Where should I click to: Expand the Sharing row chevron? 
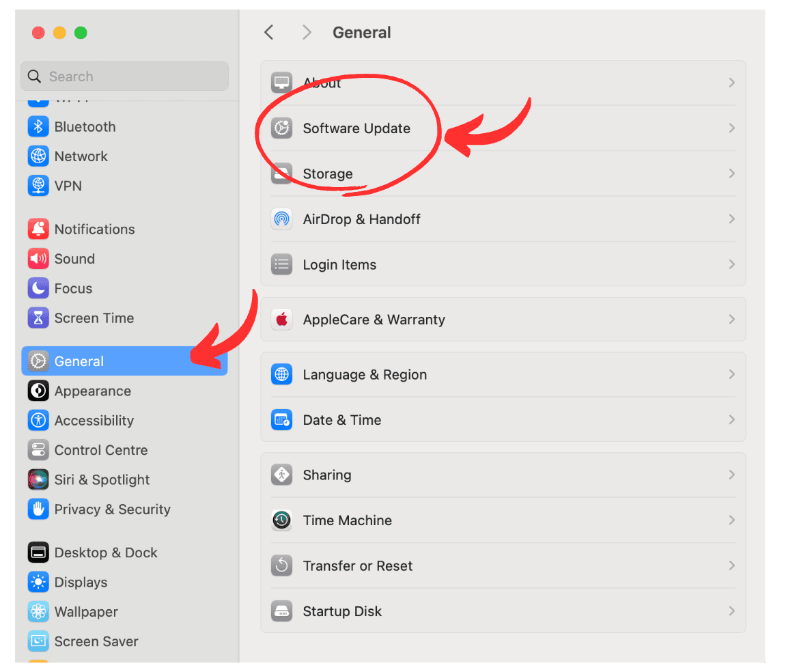731,475
